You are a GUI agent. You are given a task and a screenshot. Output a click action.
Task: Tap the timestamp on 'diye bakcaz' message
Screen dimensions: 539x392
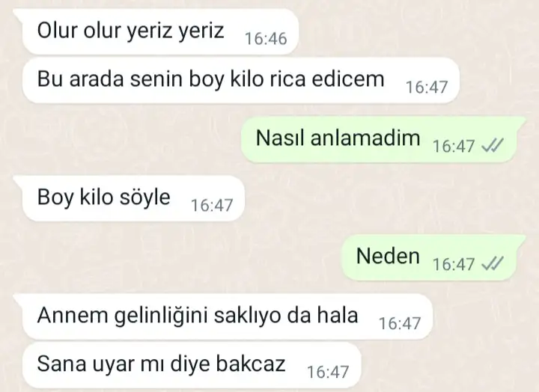328,372
